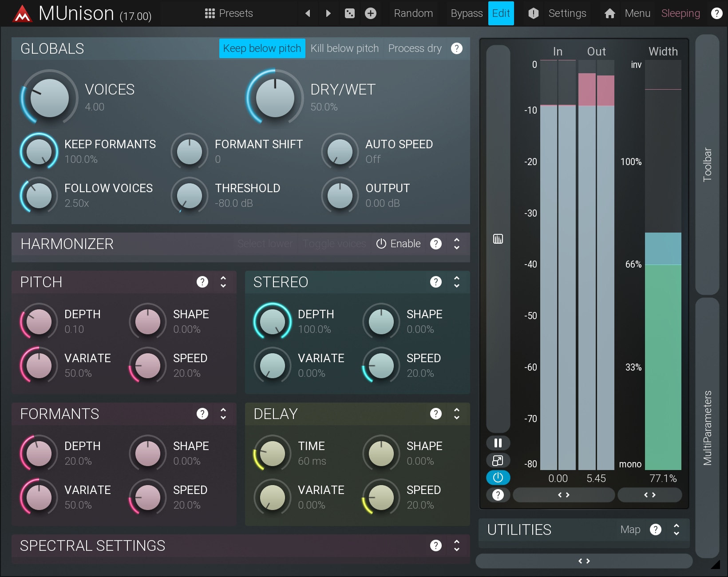Go to previous preset with left arrow
Image resolution: width=728 pixels, height=577 pixels.
308,13
